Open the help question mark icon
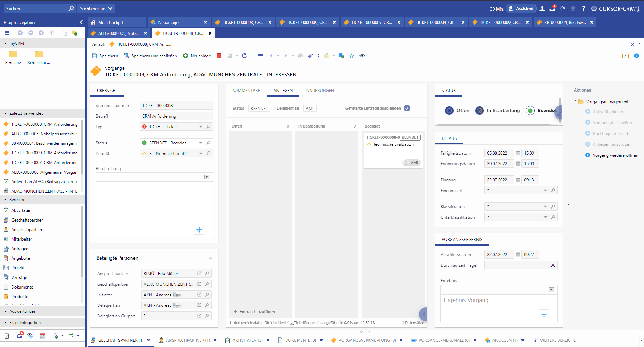Screen dimensions: 644x347 point(583,9)
